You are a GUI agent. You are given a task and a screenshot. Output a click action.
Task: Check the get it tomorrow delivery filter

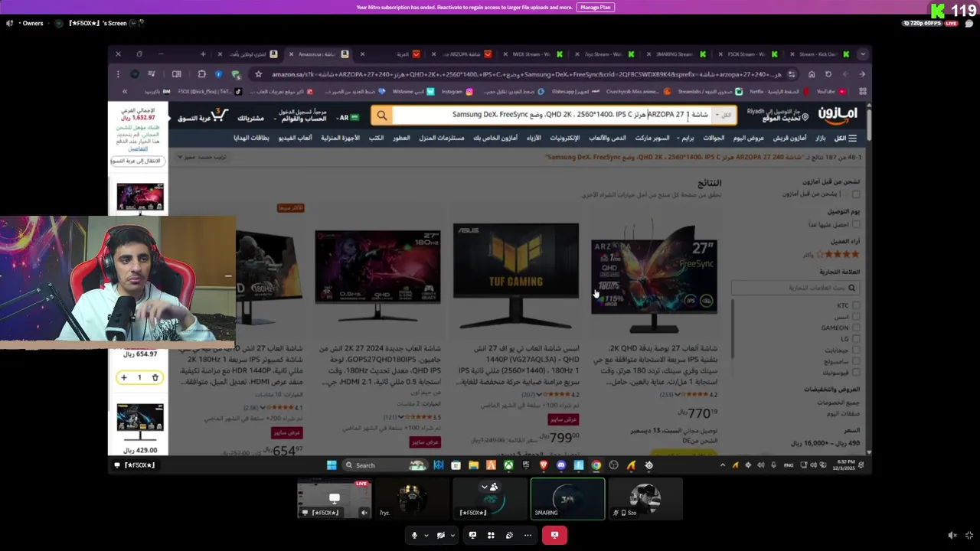pyautogui.click(x=856, y=224)
